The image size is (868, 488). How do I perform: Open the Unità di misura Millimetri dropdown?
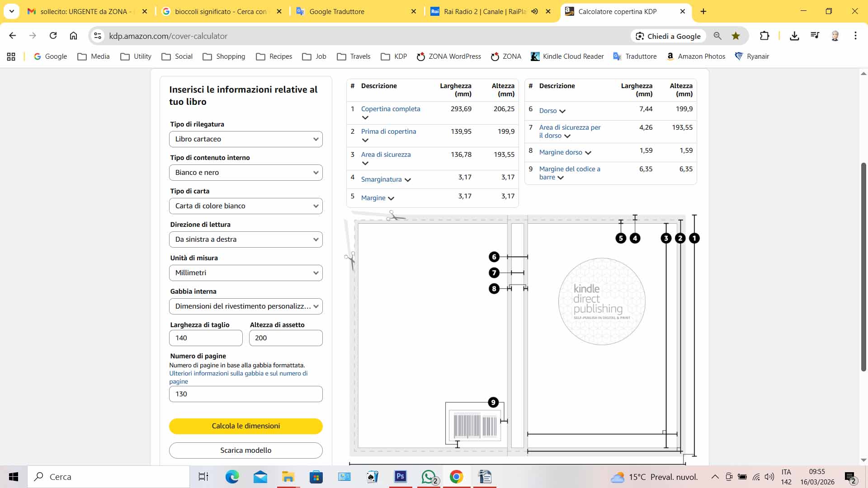[x=245, y=273]
